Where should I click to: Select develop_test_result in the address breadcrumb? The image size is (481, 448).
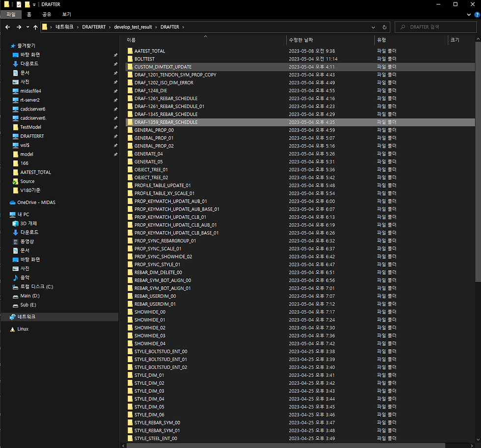point(133,27)
